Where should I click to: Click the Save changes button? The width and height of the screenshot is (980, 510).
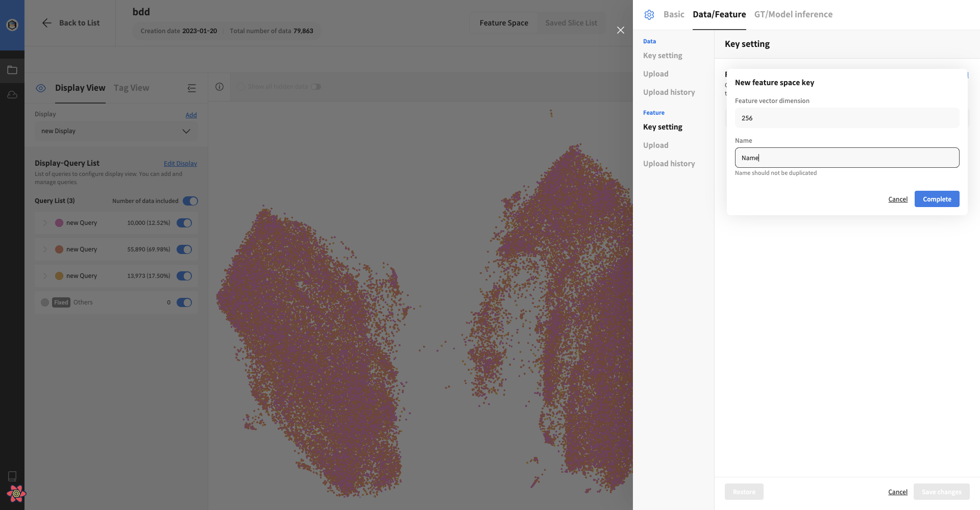click(x=941, y=492)
